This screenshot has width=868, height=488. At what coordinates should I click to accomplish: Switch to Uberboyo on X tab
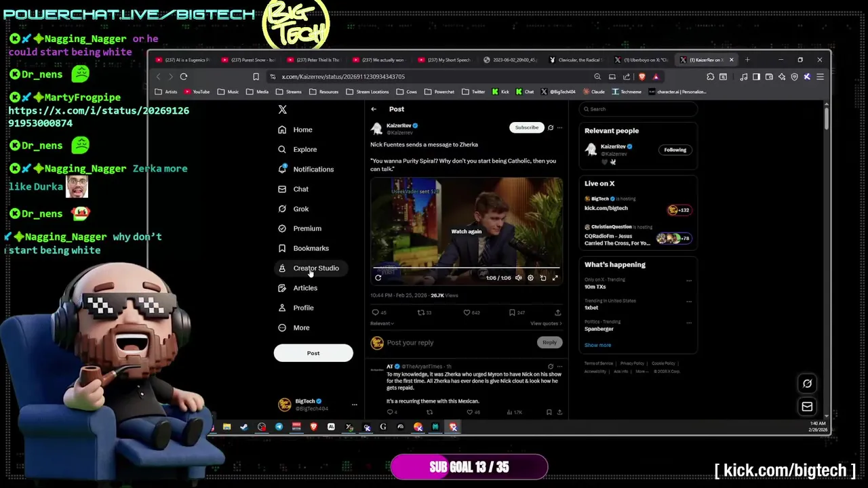pyautogui.click(x=641, y=60)
